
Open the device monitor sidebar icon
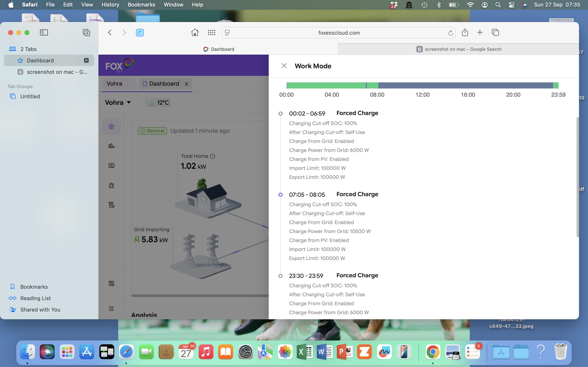click(111, 166)
